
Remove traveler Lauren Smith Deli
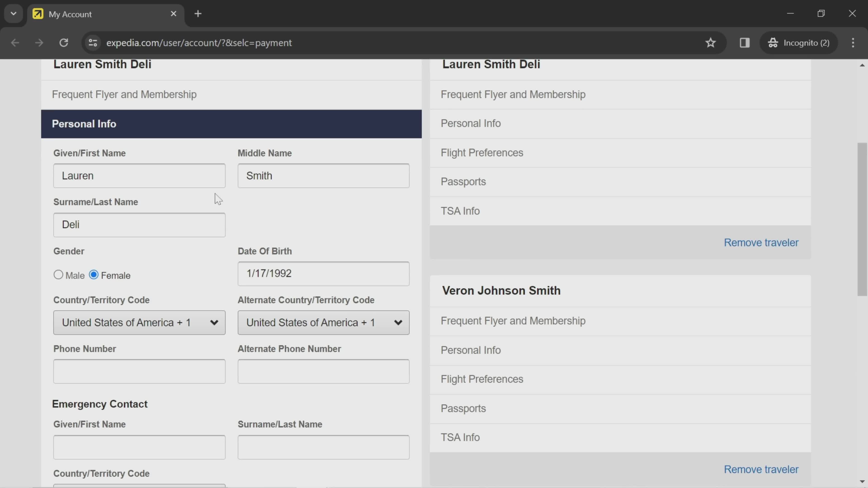[761, 243]
